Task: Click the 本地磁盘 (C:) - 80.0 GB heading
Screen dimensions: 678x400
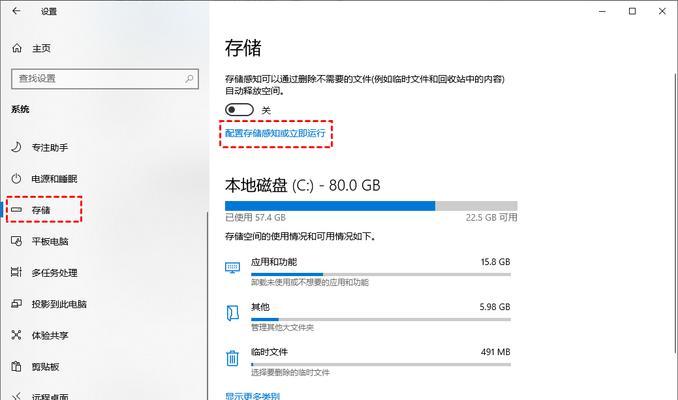Action: coord(303,186)
